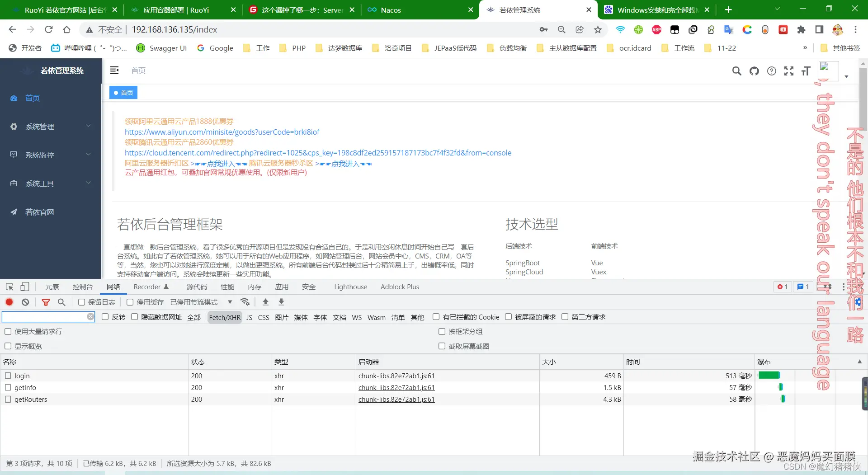Toggle the RuoYi sidebar hamburger icon
Viewport: 868px width, 475px height.
114,70
